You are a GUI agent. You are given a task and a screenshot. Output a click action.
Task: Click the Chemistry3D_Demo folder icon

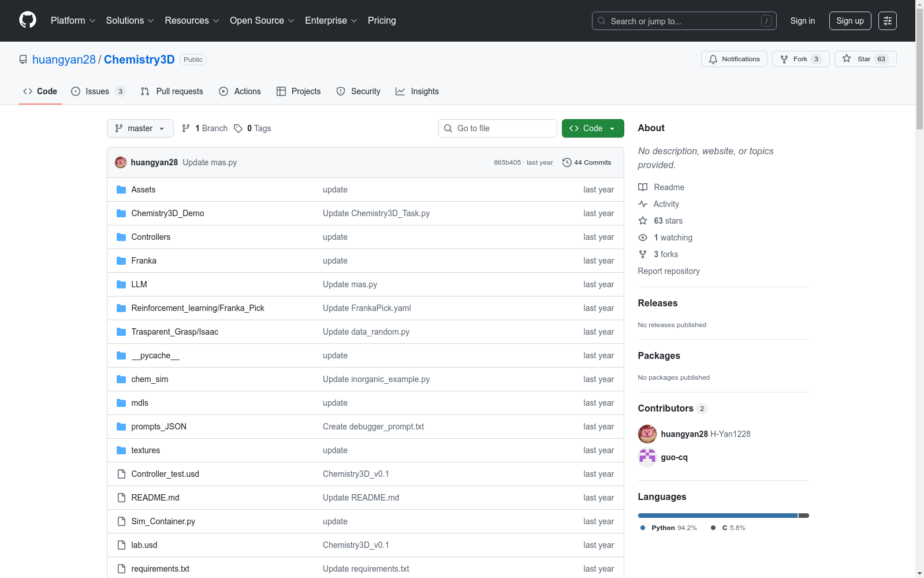pos(121,213)
